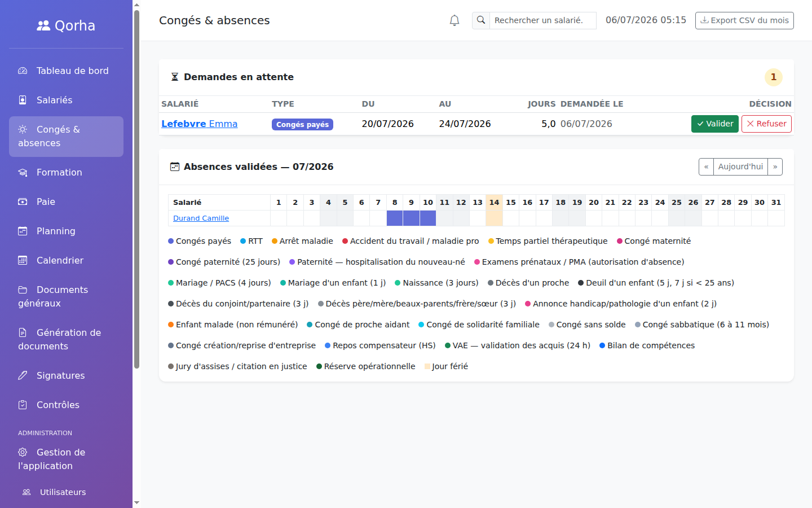
Task: Click the sun icon of Congés & absences
Action: point(23,129)
